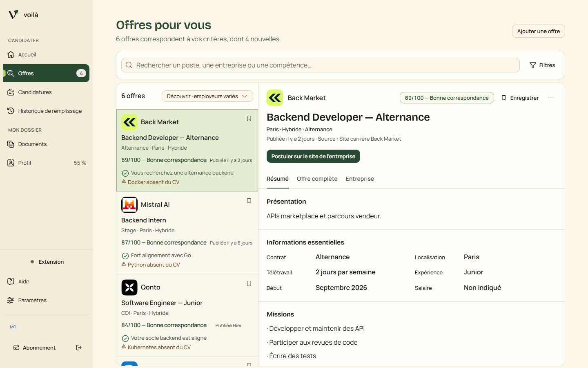Click 'Site carrière Back Market' source text
Screen dimensions: 588x368
pos(370,139)
